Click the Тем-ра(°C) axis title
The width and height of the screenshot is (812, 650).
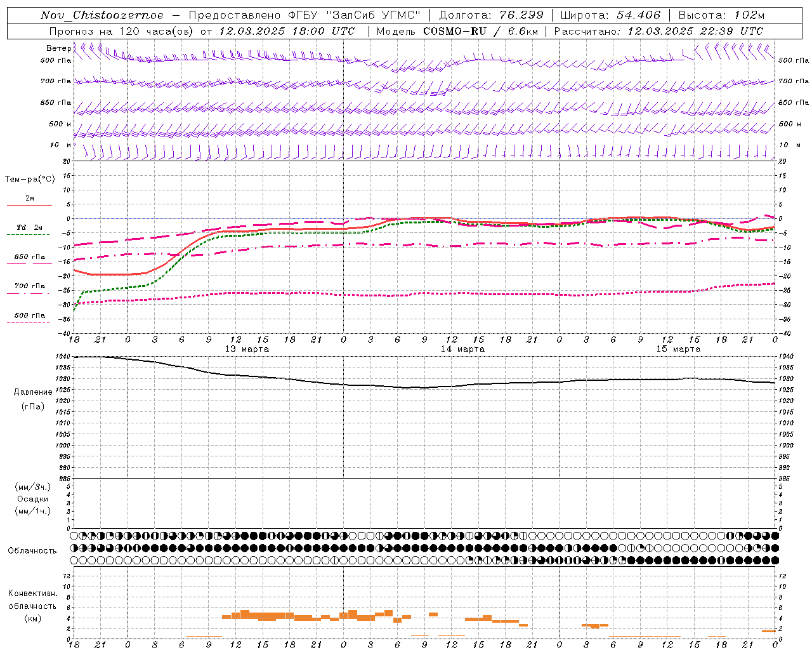coord(30,180)
